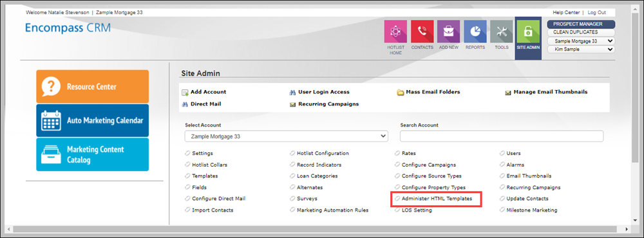The width and height of the screenshot is (644, 238).
Task: Click the pencil icon beside Templates
Action: 187,176
